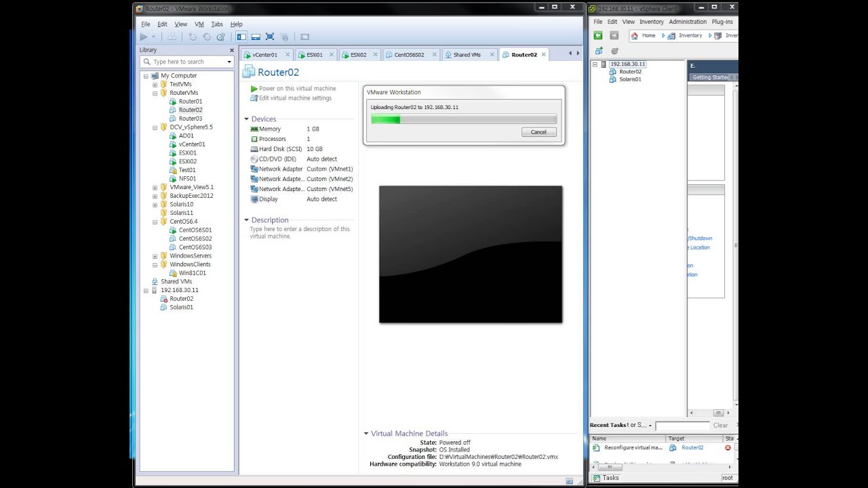Open the Help menu in VMware Workstation

pyautogui.click(x=236, y=24)
